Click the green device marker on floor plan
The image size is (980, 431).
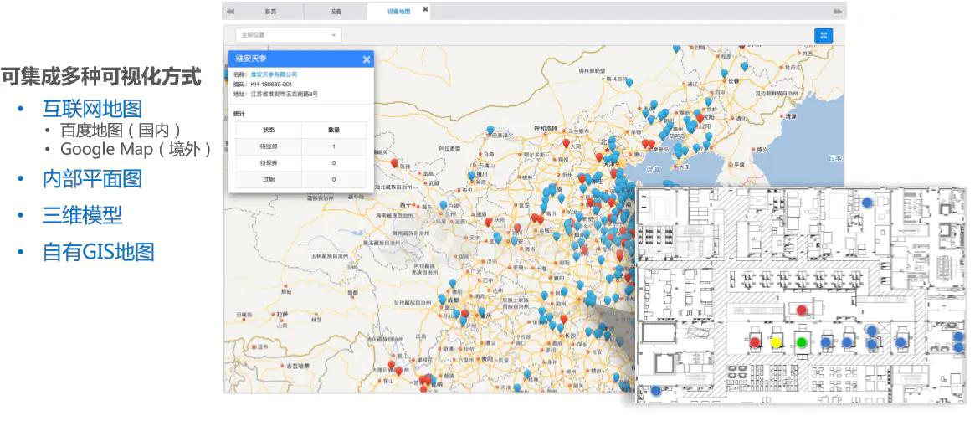801,342
